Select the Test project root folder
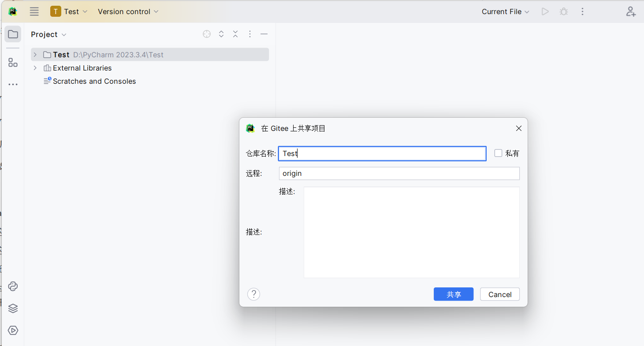 pyautogui.click(x=150, y=55)
